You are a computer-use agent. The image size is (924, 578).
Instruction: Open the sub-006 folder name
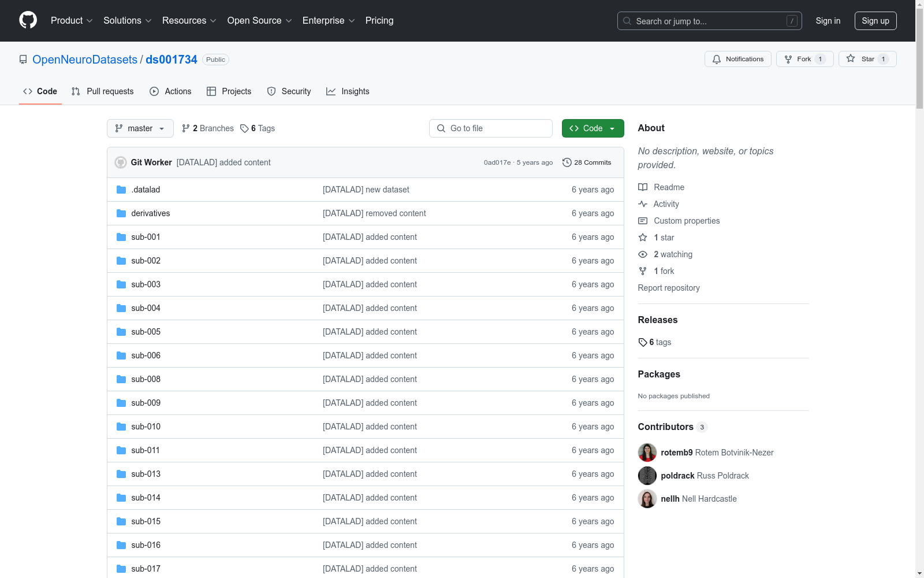coord(146,355)
